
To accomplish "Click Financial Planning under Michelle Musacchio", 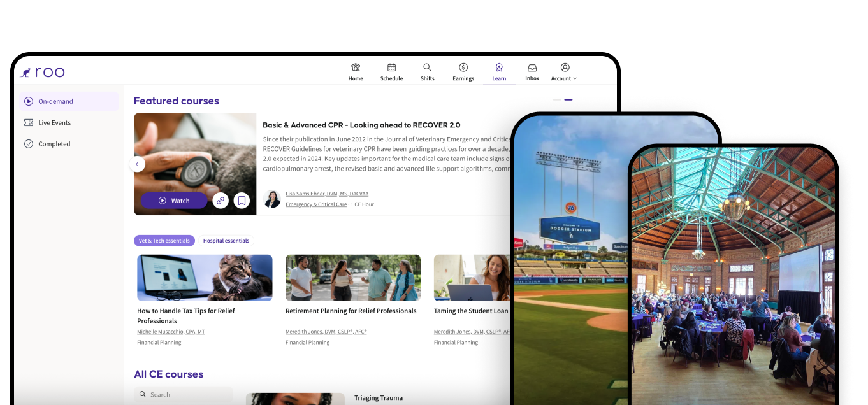I will click(159, 343).
